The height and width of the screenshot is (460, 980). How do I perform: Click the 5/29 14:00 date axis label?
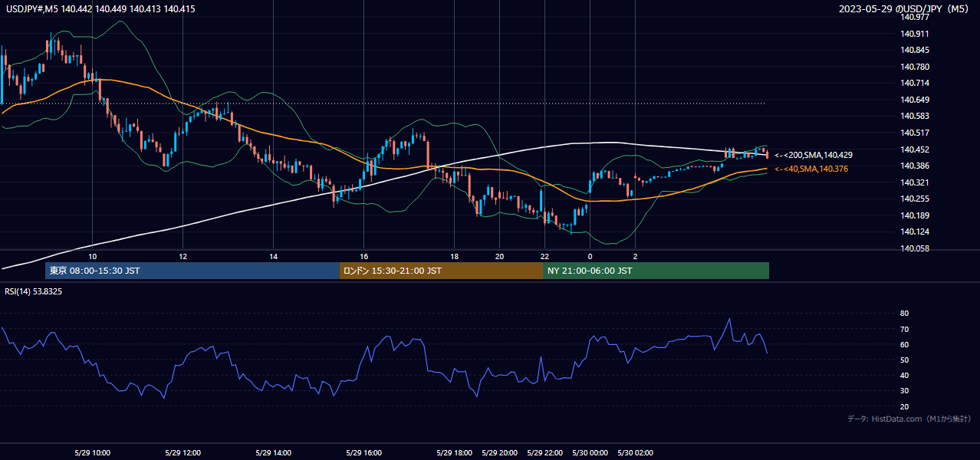[x=274, y=453]
